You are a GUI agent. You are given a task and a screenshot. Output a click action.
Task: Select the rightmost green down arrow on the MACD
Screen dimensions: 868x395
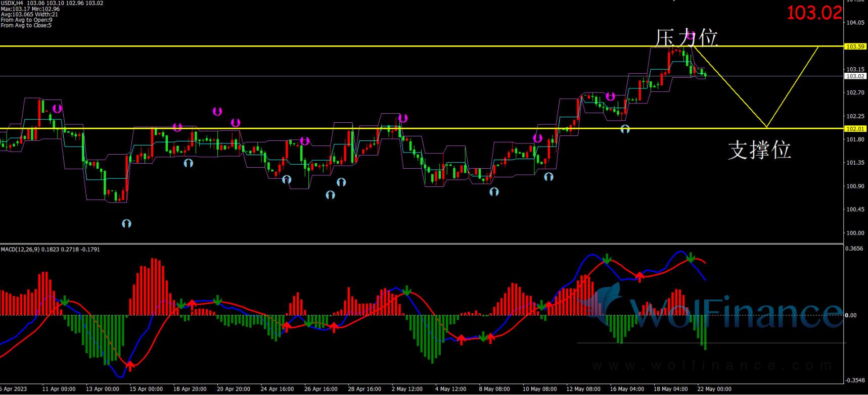[x=691, y=258]
